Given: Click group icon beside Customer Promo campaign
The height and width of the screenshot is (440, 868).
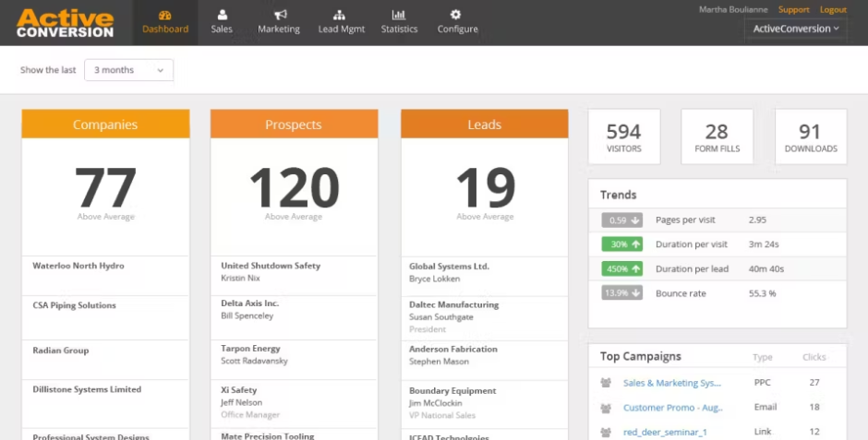Looking at the screenshot, I should pos(606,408).
